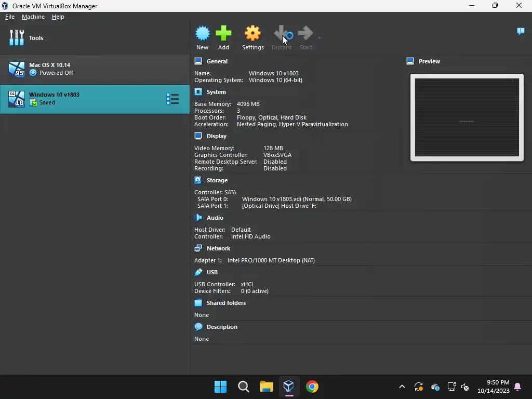532x399 pixels.
Task: Open the Shared folders heading
Action: 226,303
